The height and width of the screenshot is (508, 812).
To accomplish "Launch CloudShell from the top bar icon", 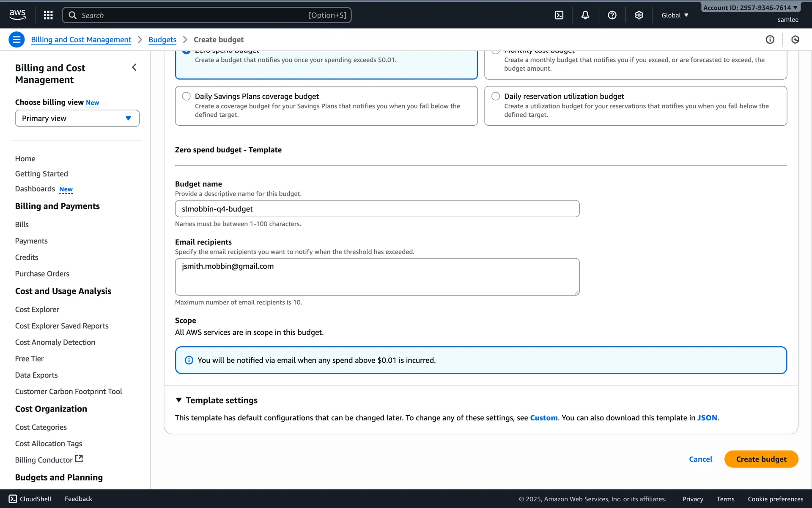I will tap(559, 15).
